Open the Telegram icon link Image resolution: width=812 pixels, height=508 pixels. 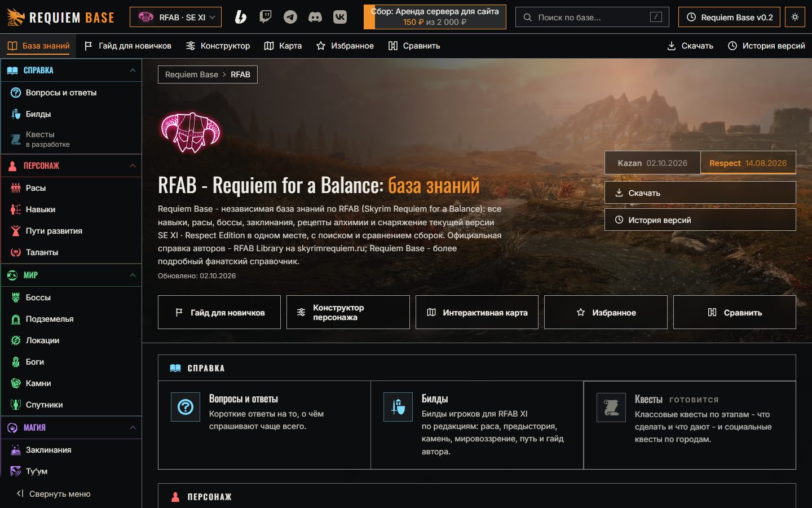(x=290, y=17)
